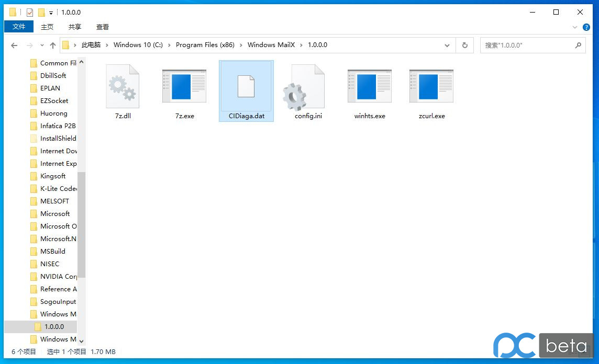Expand the ribbon with the chevron
599x364 pixels.
(575, 27)
